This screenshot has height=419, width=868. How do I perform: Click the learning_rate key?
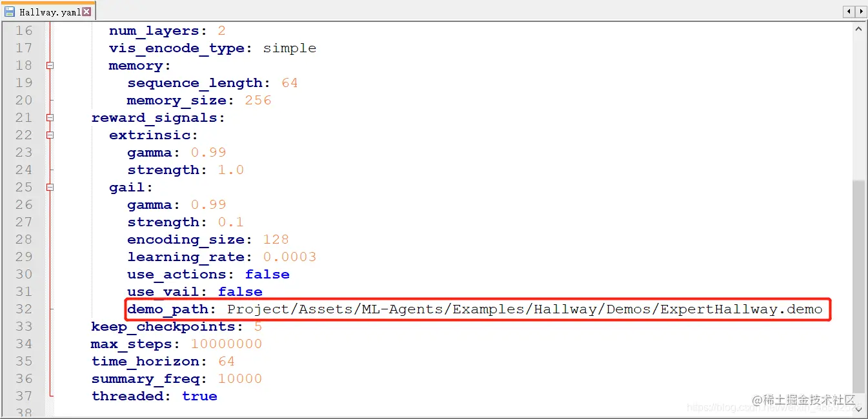[x=186, y=257]
